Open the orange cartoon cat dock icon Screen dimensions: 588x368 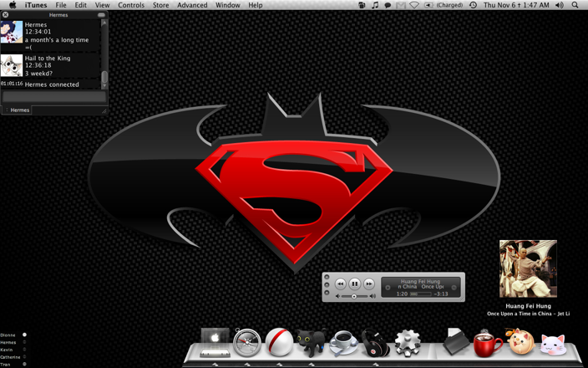(x=520, y=341)
